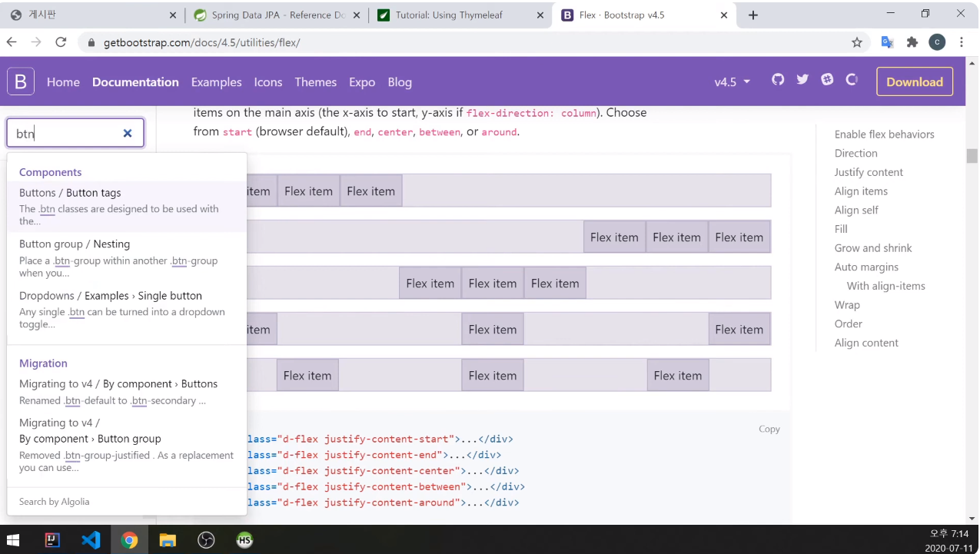Open the Chrome three-dot menu
Viewport: 980px width, 554px height.
point(962,42)
